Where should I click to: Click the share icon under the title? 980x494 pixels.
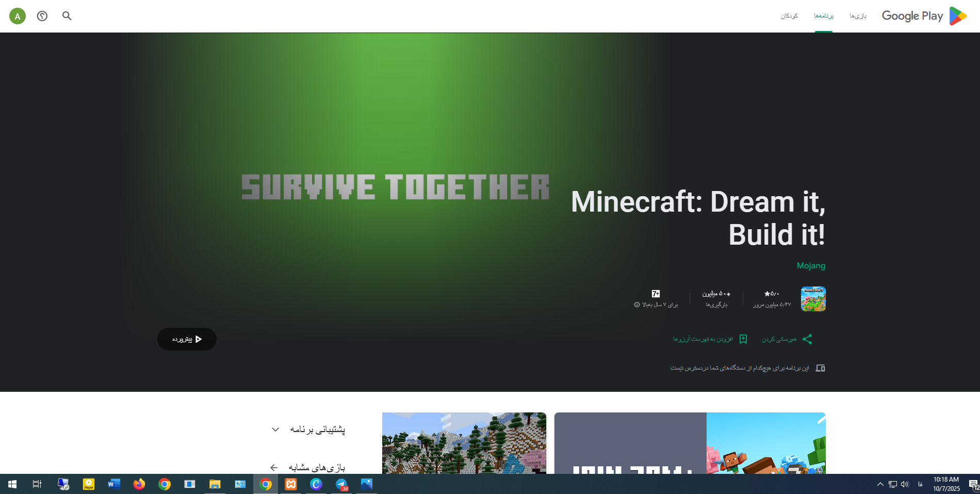tap(807, 339)
